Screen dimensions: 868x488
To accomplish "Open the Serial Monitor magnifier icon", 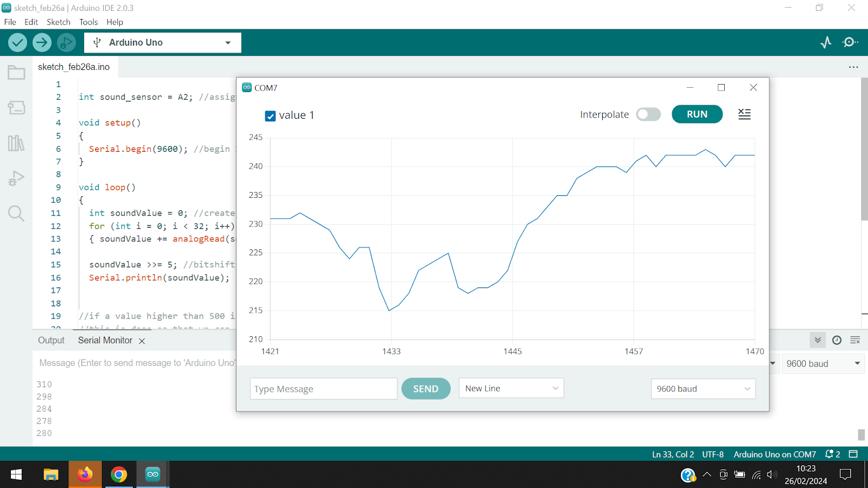I will click(850, 42).
